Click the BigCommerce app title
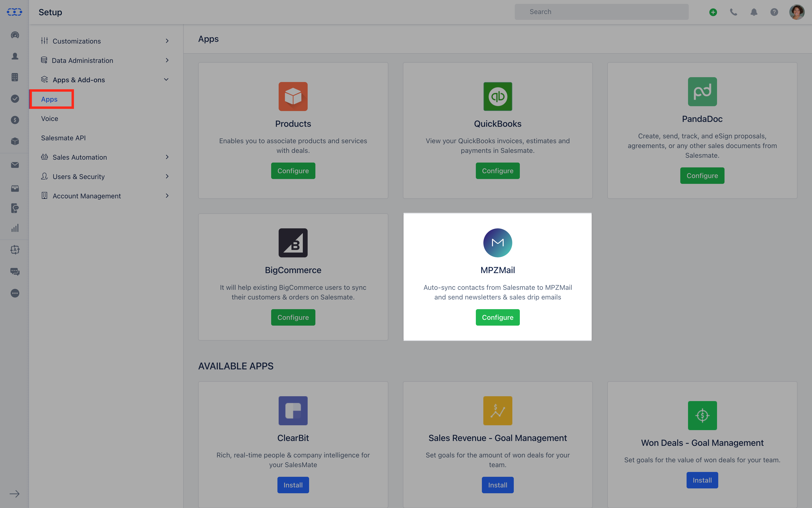The height and width of the screenshot is (508, 812). [x=293, y=270]
